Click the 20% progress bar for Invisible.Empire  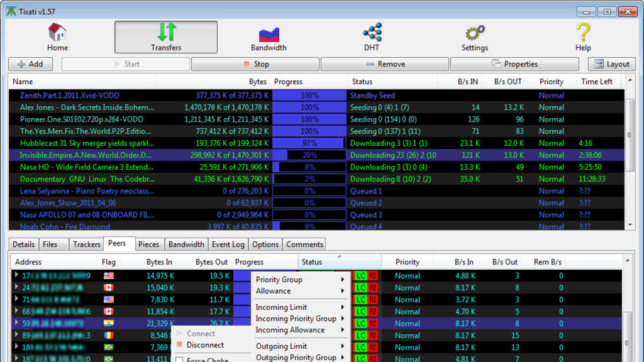[309, 155]
